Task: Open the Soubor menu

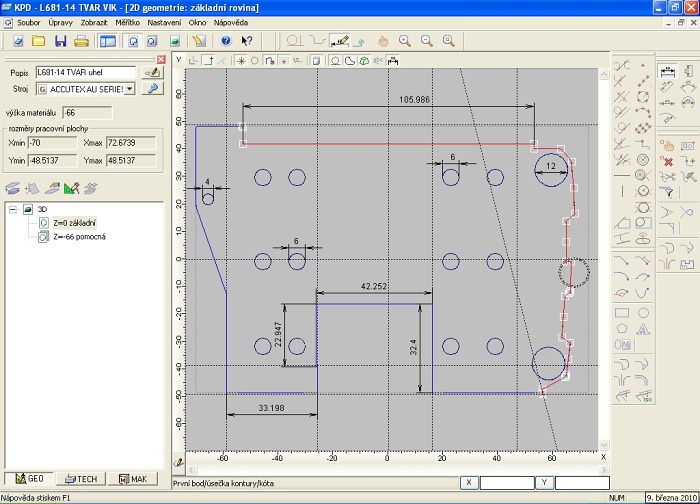Action: point(29,22)
